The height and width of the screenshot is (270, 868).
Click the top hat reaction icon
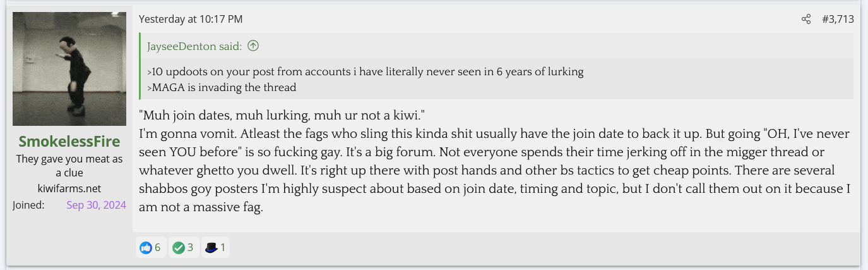coord(211,248)
